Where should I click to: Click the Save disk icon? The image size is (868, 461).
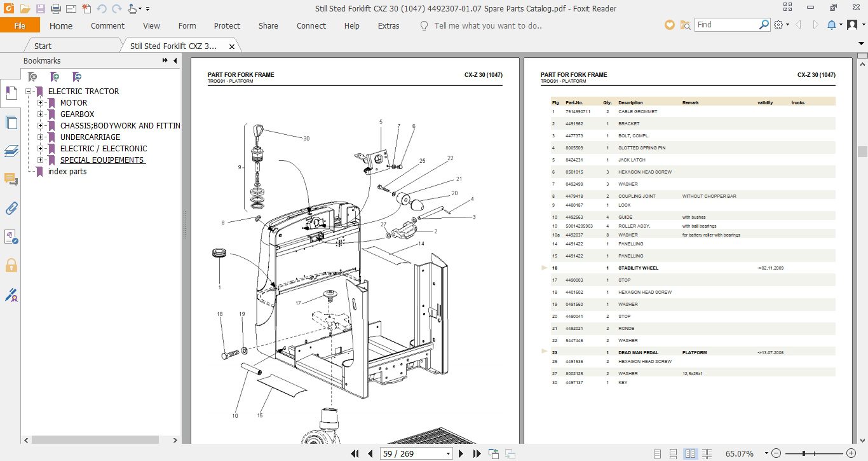[x=41, y=9]
